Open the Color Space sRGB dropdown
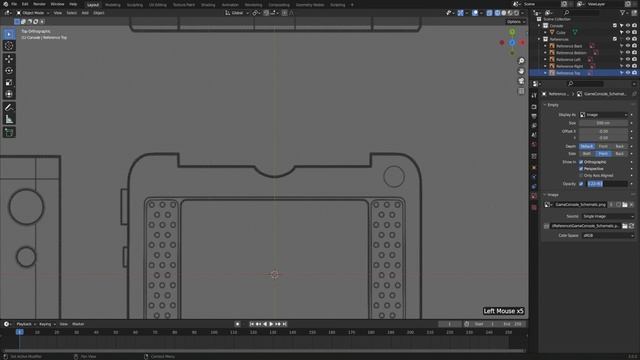Viewport: 640px width, 360px height. click(608, 236)
